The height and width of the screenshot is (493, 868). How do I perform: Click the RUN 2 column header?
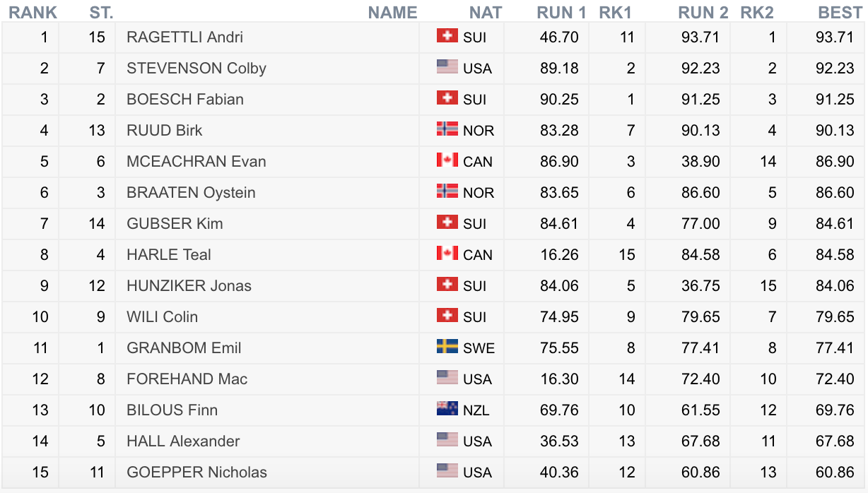(703, 12)
